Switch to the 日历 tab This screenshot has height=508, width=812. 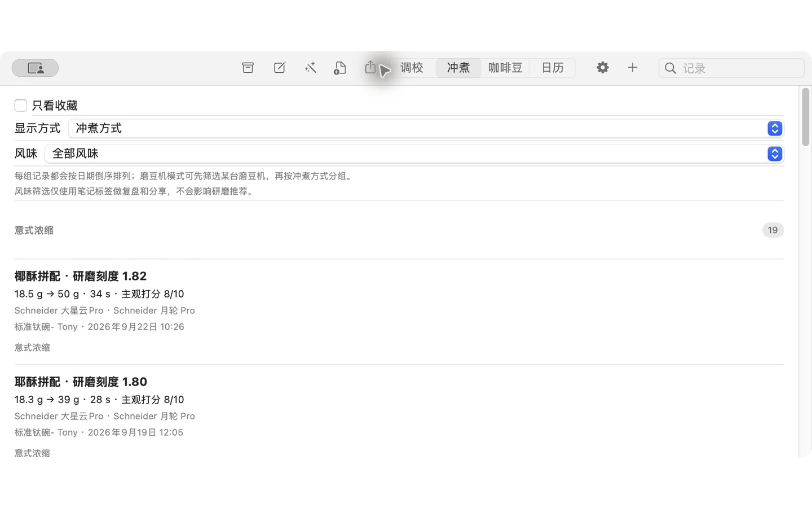tap(553, 68)
